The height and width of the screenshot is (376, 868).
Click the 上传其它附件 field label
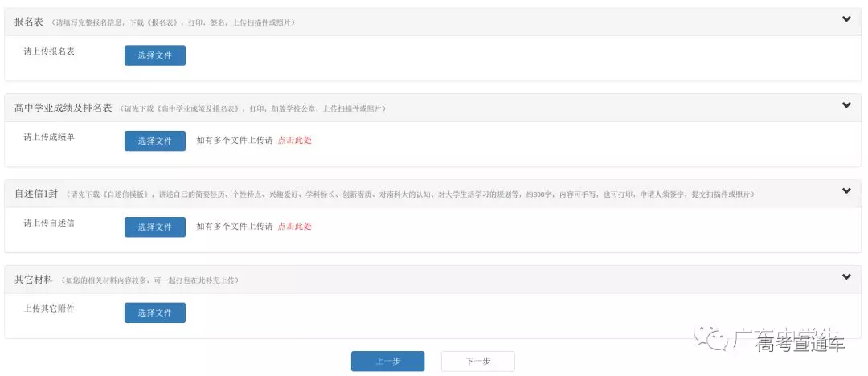tap(49, 309)
